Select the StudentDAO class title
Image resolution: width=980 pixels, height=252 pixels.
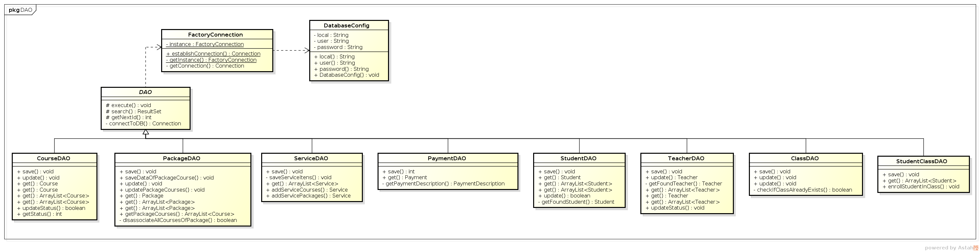pyautogui.click(x=578, y=159)
